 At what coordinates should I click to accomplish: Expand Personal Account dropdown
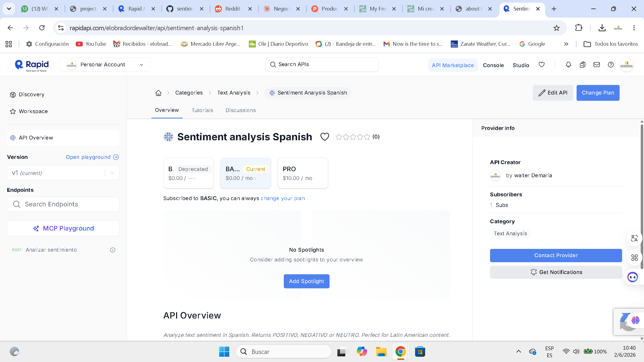(x=105, y=65)
